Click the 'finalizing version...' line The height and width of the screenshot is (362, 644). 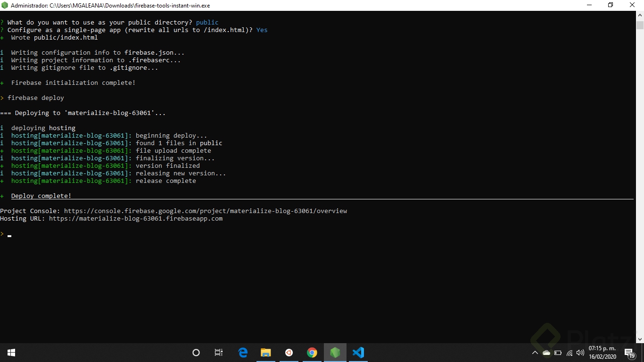(x=113, y=158)
